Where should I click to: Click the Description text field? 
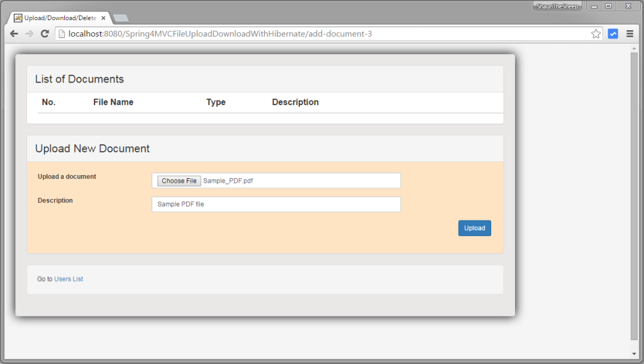point(275,204)
